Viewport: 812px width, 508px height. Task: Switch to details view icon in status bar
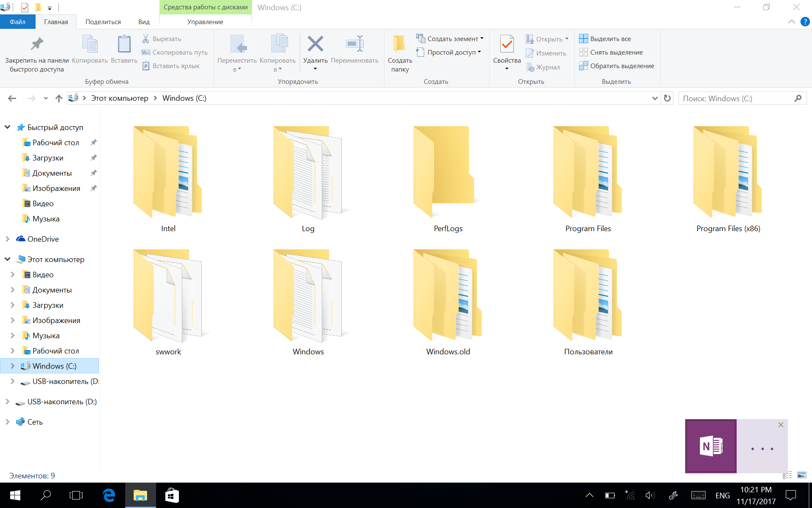point(787,475)
